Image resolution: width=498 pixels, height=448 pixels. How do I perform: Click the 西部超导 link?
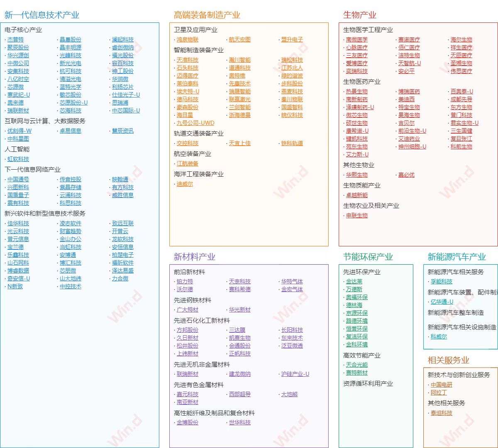240,394
